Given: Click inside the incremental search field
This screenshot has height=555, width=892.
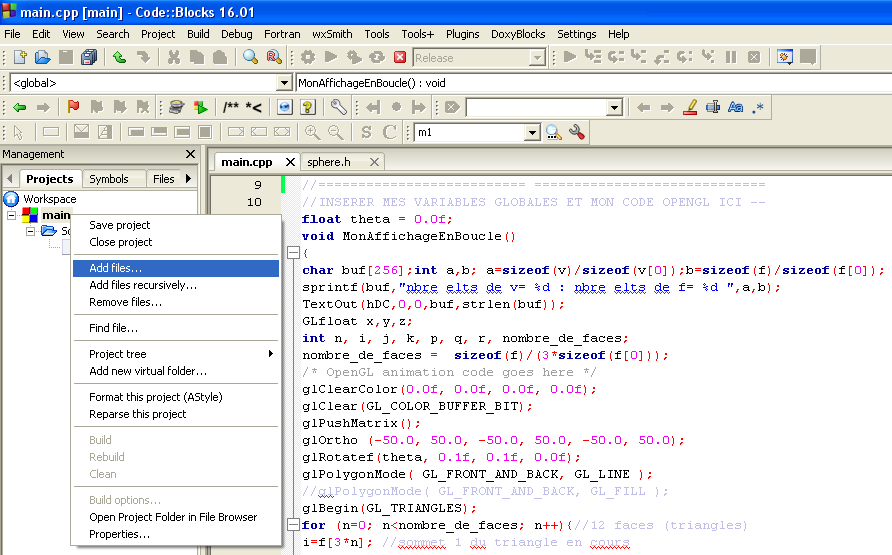Looking at the screenshot, I should (x=537, y=107).
